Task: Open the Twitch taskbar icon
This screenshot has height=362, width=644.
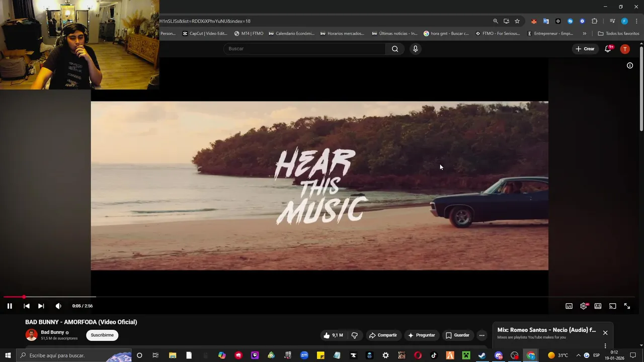Action: click(255, 355)
